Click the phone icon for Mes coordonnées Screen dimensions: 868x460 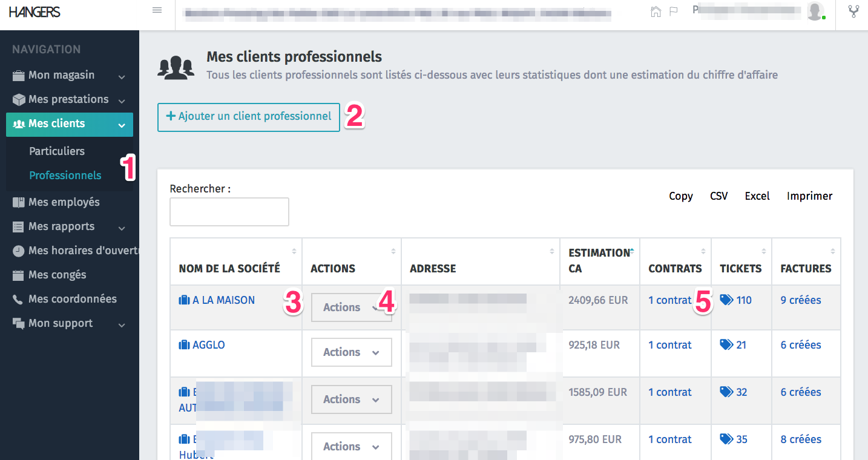coord(19,300)
